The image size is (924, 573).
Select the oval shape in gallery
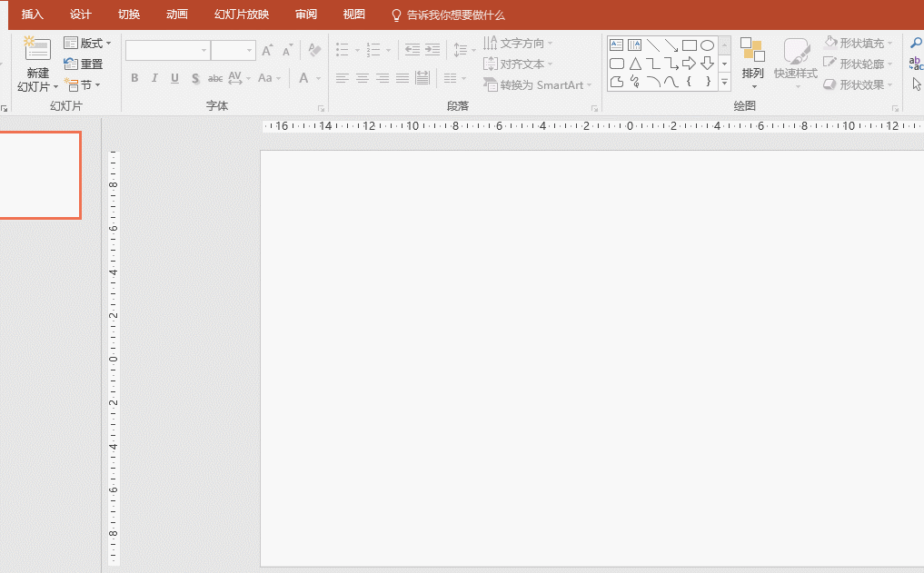tap(707, 45)
